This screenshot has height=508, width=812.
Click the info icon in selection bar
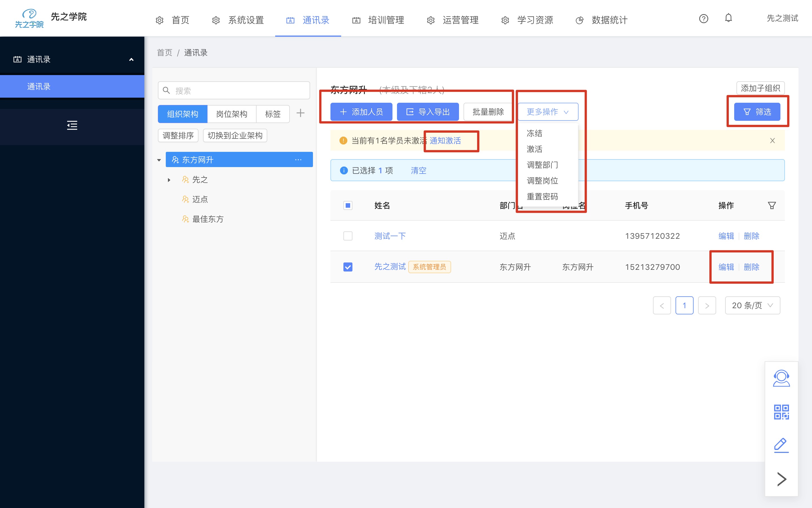click(x=344, y=170)
